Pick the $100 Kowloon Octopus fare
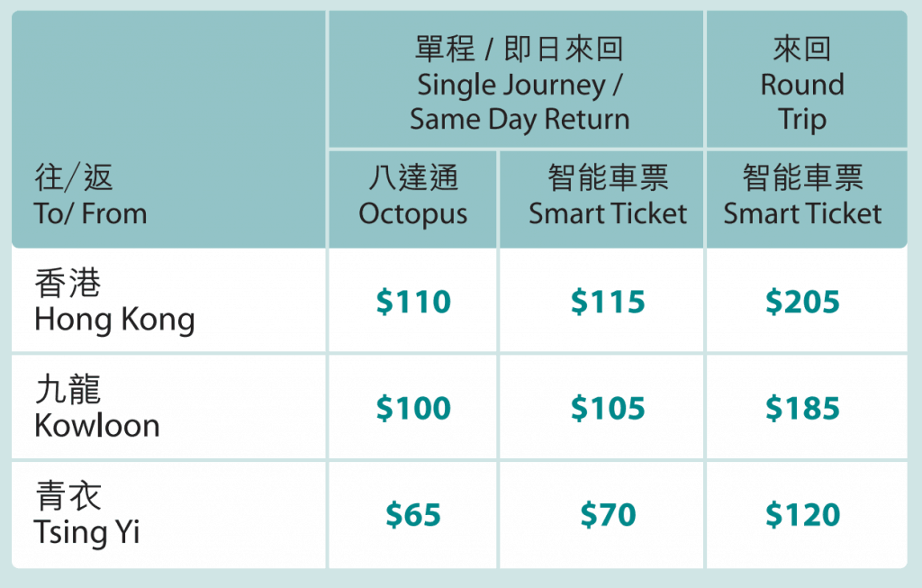Screen dimensions: 922x588 413,409
